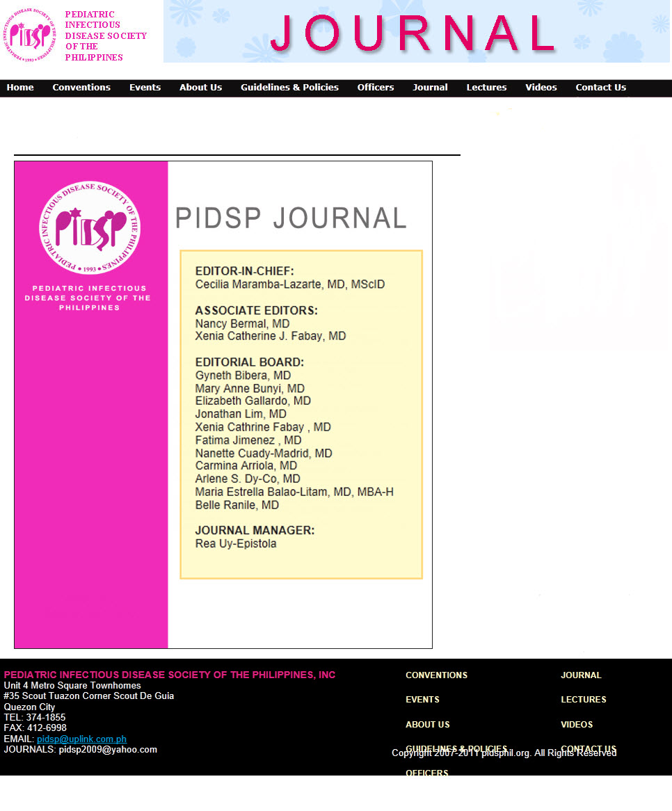Click the footer JOURNAL link
Viewport: 672px width, 811px height.
tap(581, 675)
